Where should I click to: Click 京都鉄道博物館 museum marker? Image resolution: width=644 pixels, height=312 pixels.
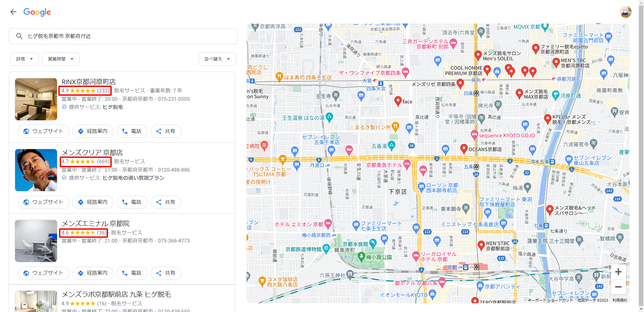pos(326,249)
